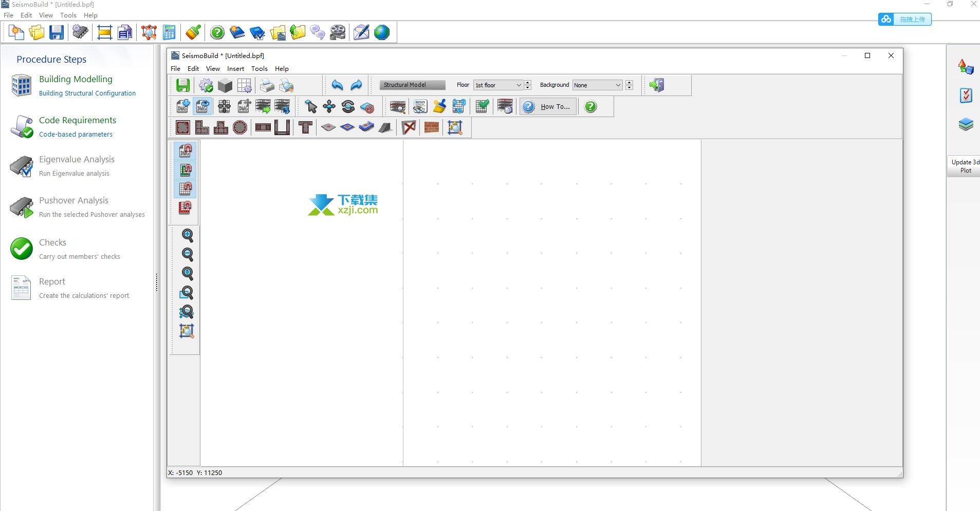The height and width of the screenshot is (511, 980).
Task: Insert a T-section beam element
Action: (x=306, y=127)
